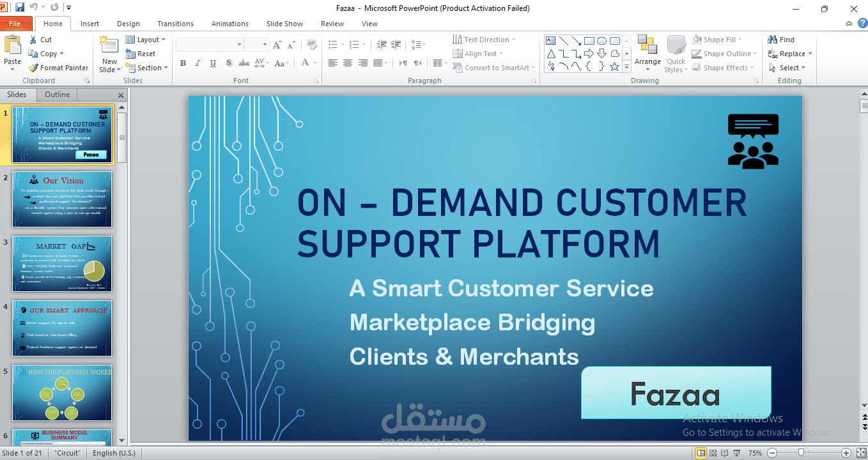Screen dimensions: 868x460
Task: Pick the Text Box shape in the gallery
Action: click(551, 40)
